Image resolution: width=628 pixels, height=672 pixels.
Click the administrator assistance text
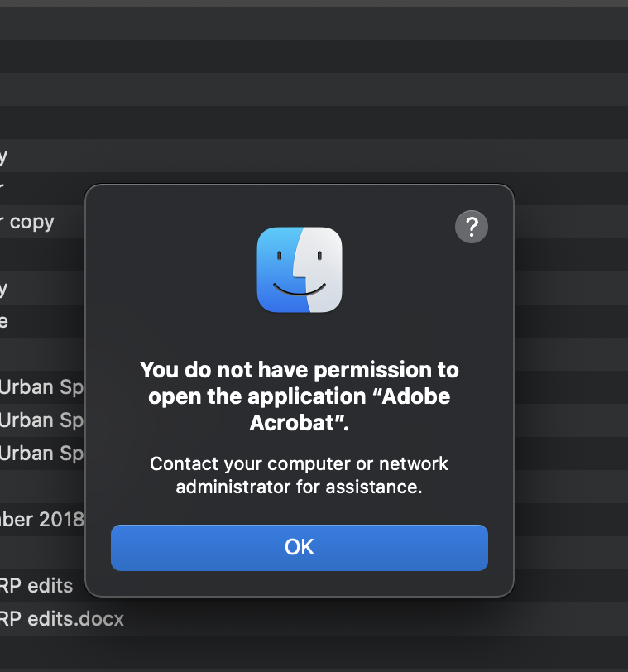[x=300, y=475]
